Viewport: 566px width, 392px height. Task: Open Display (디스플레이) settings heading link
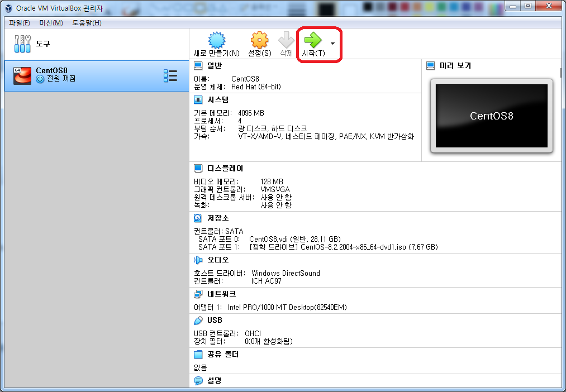(x=225, y=169)
